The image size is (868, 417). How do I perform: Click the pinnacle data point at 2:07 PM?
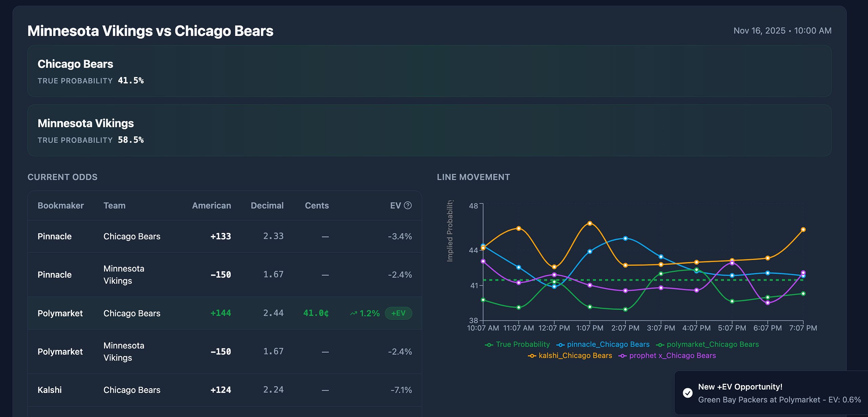point(625,239)
